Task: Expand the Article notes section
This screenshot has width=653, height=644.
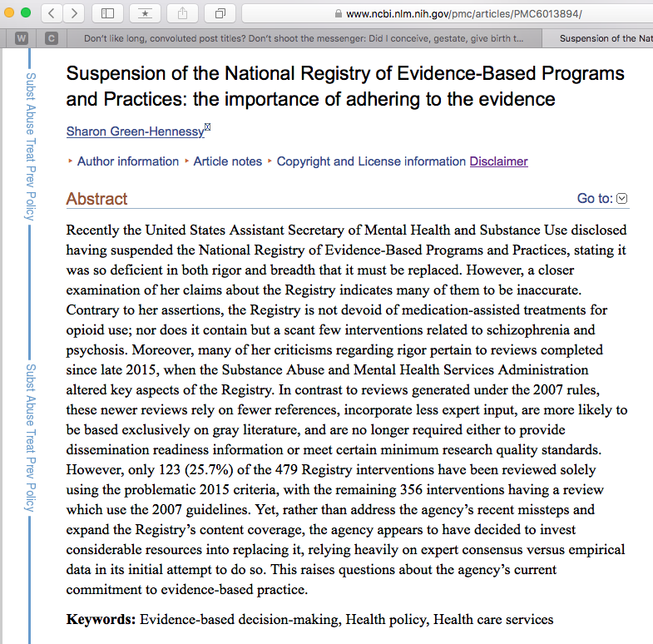Action: click(227, 161)
